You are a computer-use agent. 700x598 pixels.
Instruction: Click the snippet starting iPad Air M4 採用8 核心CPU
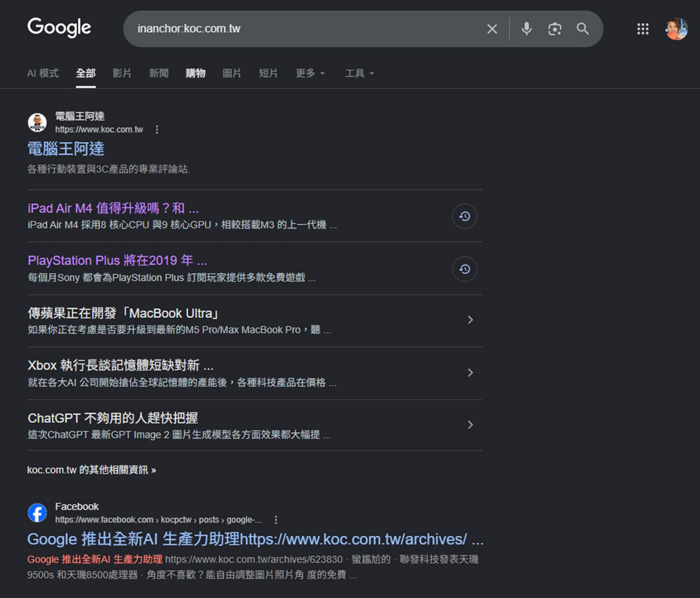pos(182,225)
